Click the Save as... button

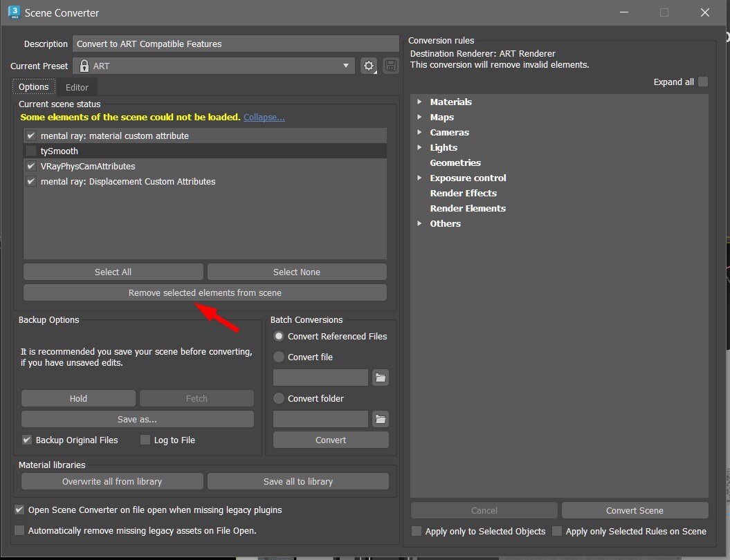(x=137, y=419)
